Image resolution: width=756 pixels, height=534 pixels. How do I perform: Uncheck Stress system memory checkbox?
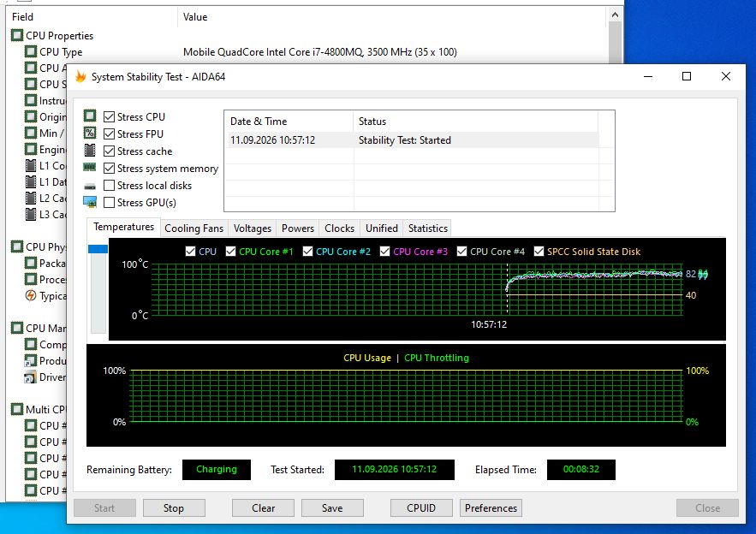[109, 169]
